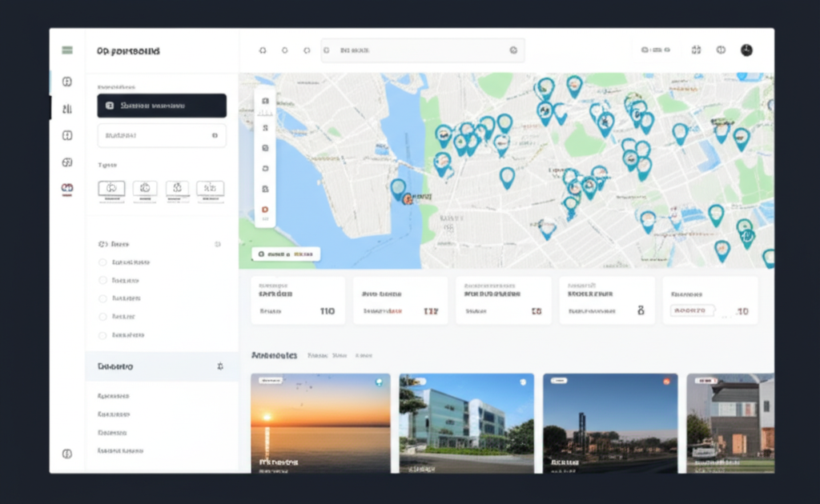820x504 pixels.
Task: Click the help icon near the top-right corner
Action: point(721,50)
